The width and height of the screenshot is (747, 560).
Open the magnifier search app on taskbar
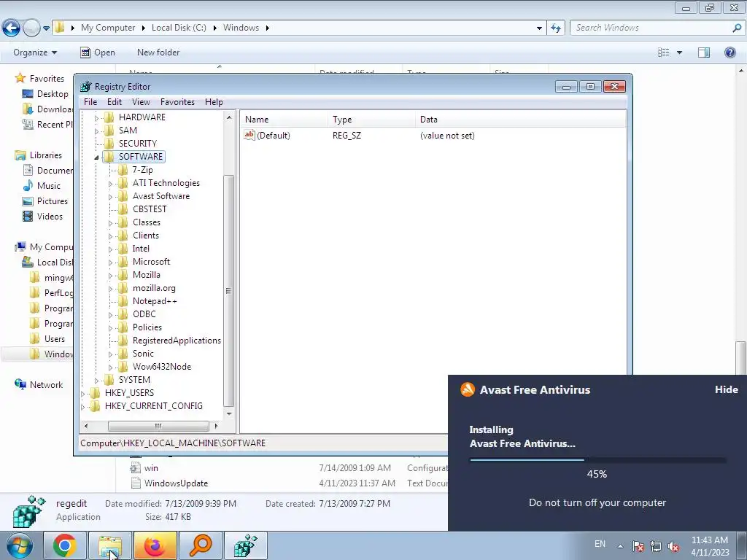coord(200,545)
